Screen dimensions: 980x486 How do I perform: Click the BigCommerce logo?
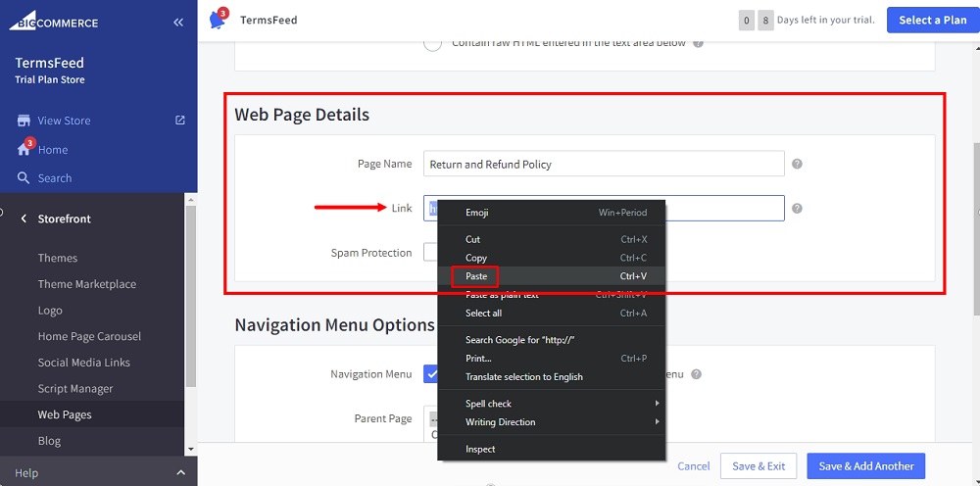point(53,22)
